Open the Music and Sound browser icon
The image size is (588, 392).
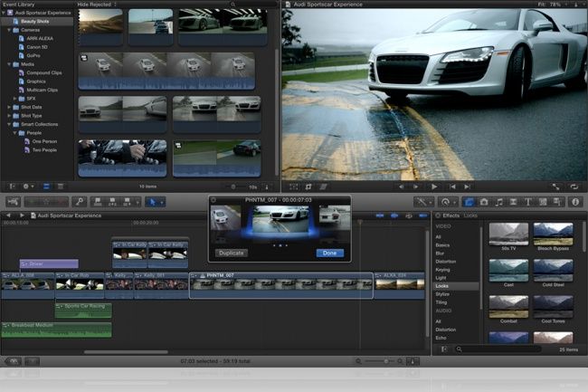498,202
